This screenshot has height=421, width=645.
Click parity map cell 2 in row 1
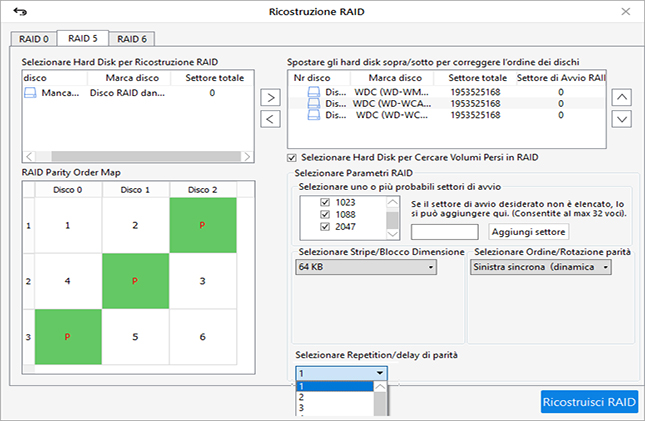[x=135, y=225]
